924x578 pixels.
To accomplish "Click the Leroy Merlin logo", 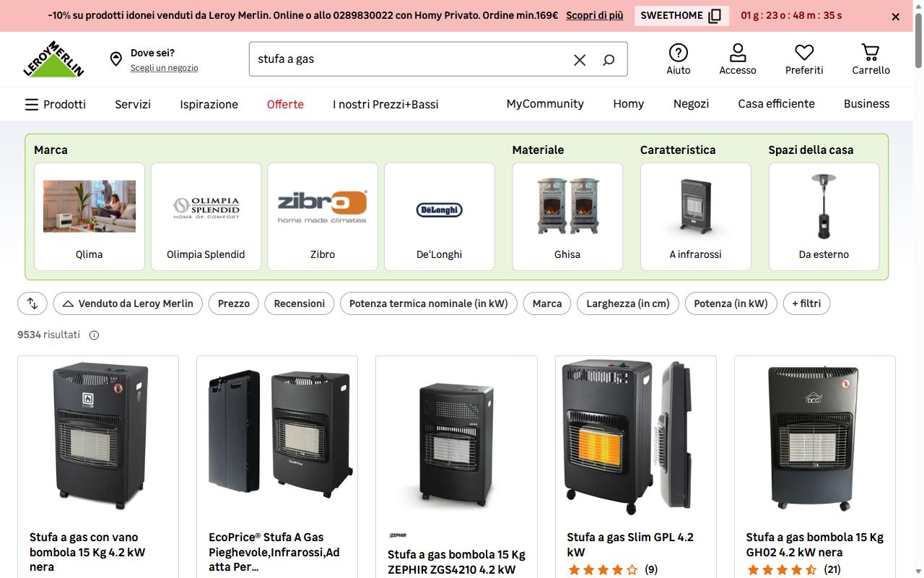I will (54, 59).
